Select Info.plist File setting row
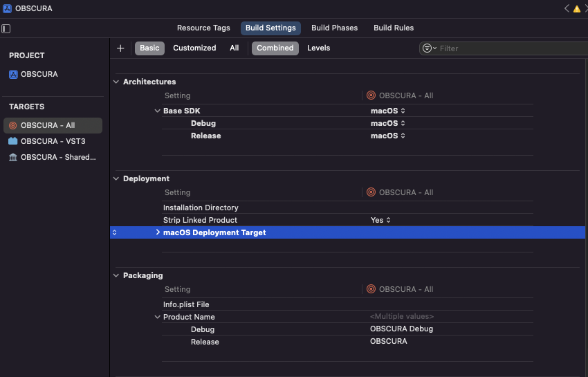Screen dimensions: 588x377 point(347,304)
